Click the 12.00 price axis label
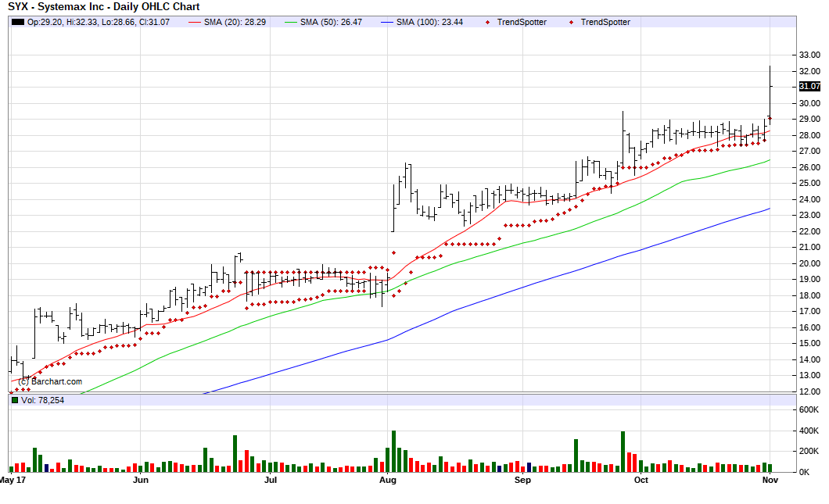Viewport: 829px width, 504px height. (809, 391)
